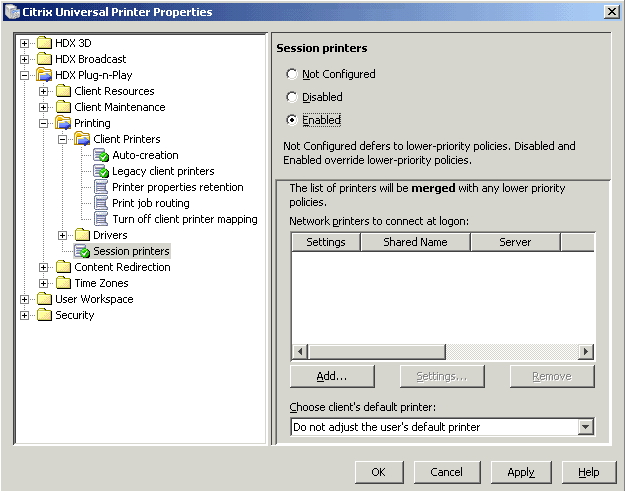Click the title bar printer properties icon
This screenshot has height=491, width=625.
(x=12, y=12)
